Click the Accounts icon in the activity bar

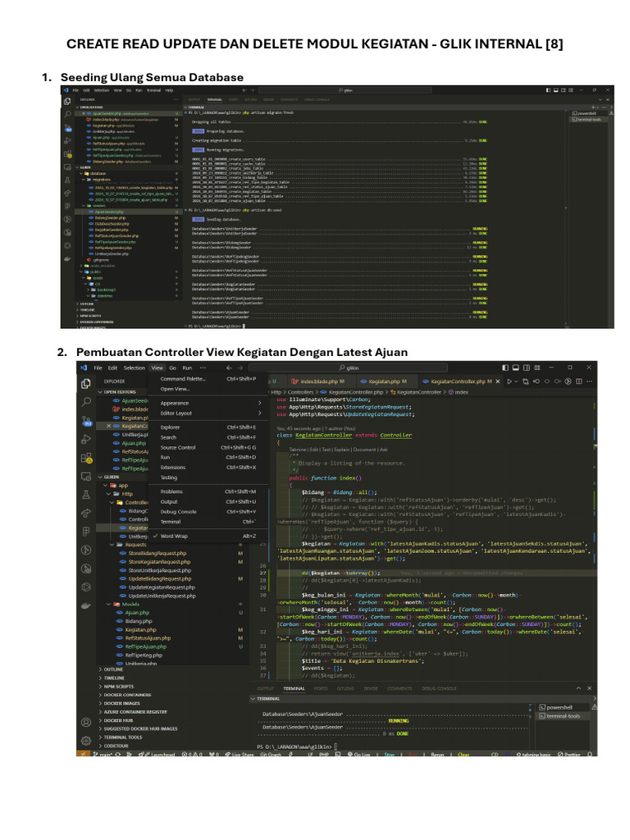(x=85, y=723)
